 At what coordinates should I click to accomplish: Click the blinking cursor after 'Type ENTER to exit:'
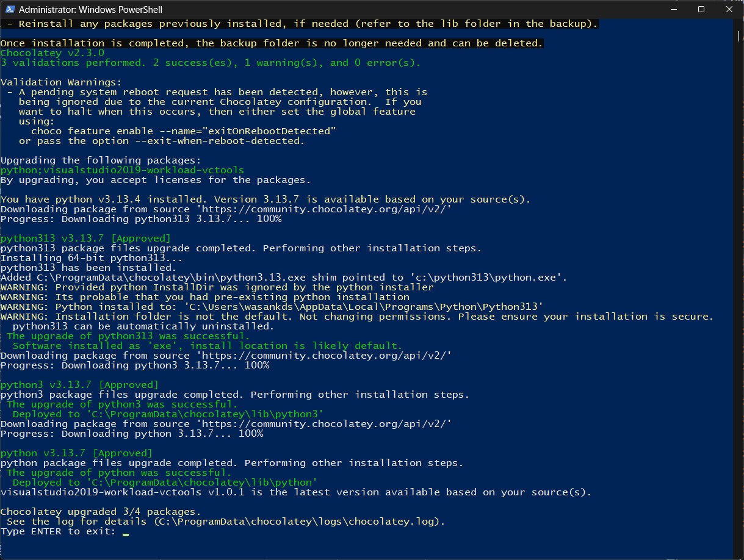(x=126, y=532)
